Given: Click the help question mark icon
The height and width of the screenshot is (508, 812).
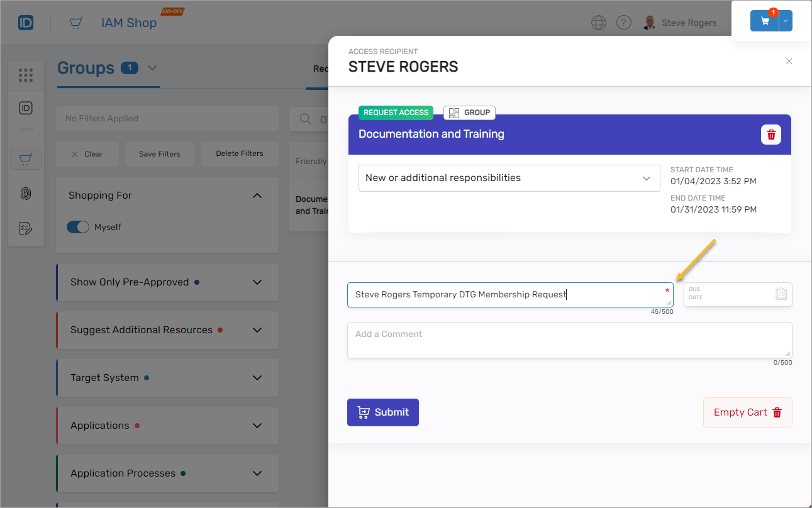Looking at the screenshot, I should [623, 23].
